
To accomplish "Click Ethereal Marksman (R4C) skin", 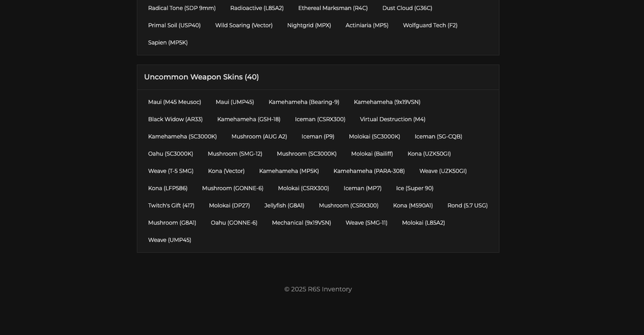I will point(333,8).
